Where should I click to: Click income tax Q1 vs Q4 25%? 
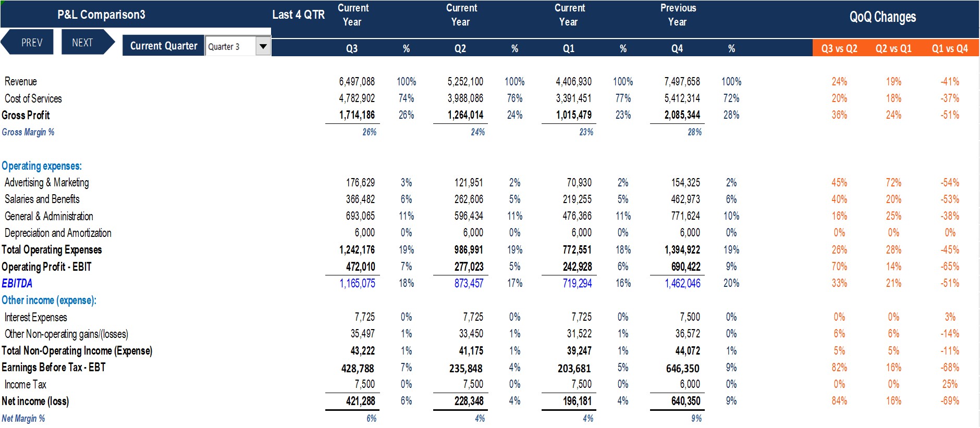point(950,384)
